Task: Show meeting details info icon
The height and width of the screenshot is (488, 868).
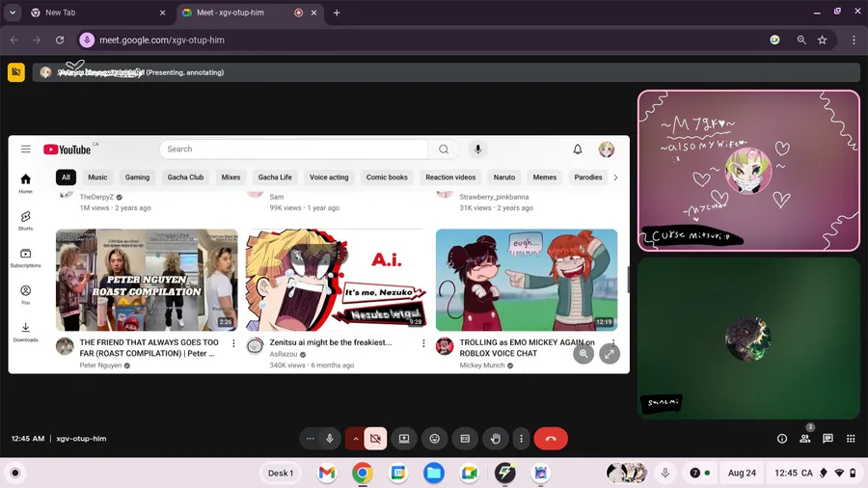Action: tap(781, 439)
